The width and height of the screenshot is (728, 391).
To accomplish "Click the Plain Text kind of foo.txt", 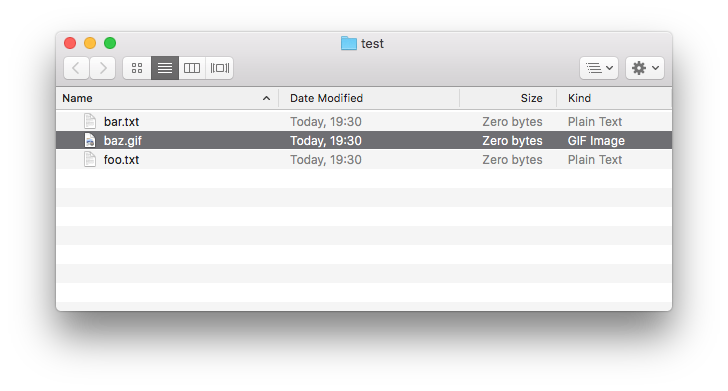I will coord(595,160).
